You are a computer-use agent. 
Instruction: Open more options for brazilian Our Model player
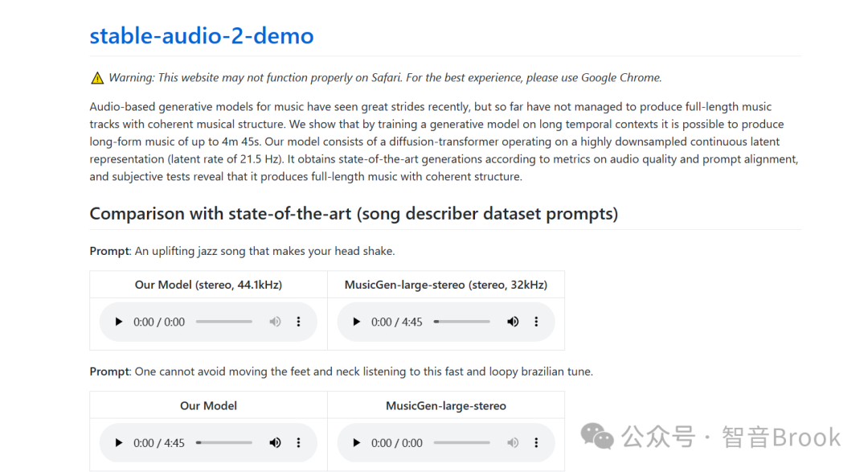point(298,442)
